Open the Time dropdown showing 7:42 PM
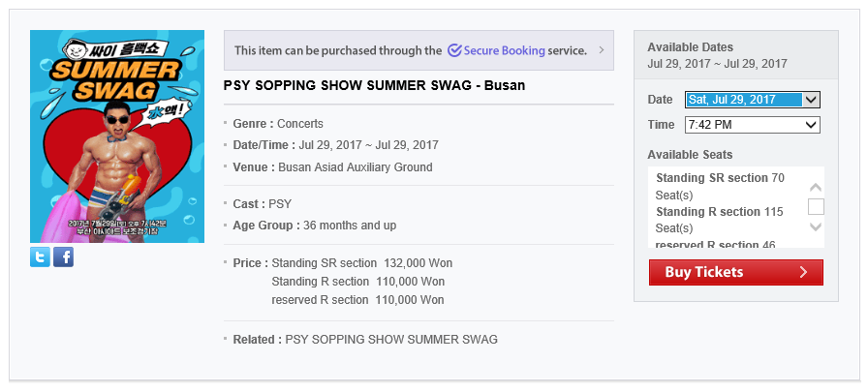 point(753,125)
